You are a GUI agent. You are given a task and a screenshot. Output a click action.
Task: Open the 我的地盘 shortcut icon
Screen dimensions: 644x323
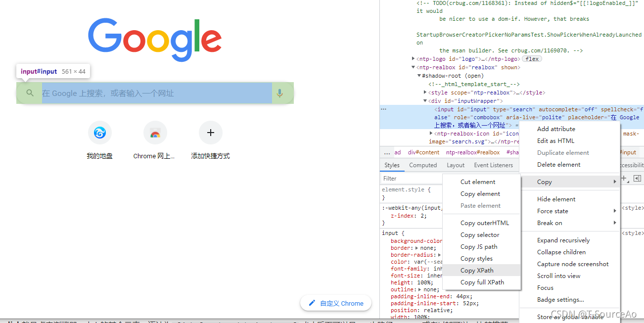(x=100, y=133)
